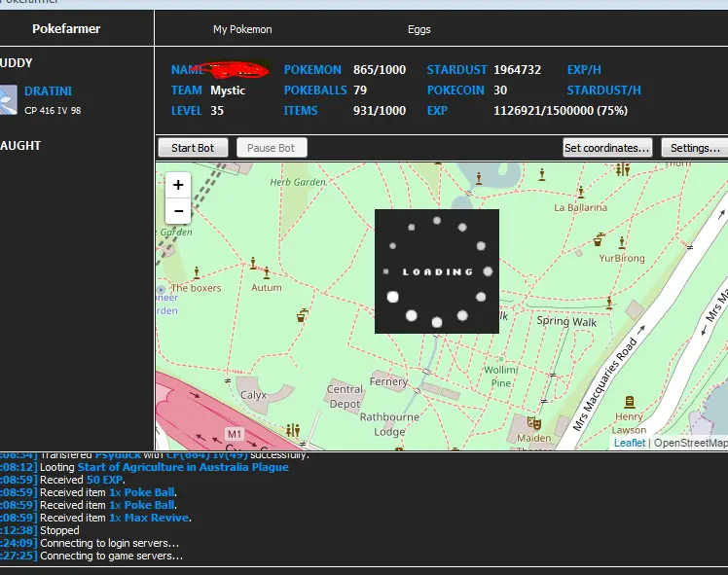Zoom out on the map with minus button
Screen dimensions: 728x575
coord(178,211)
